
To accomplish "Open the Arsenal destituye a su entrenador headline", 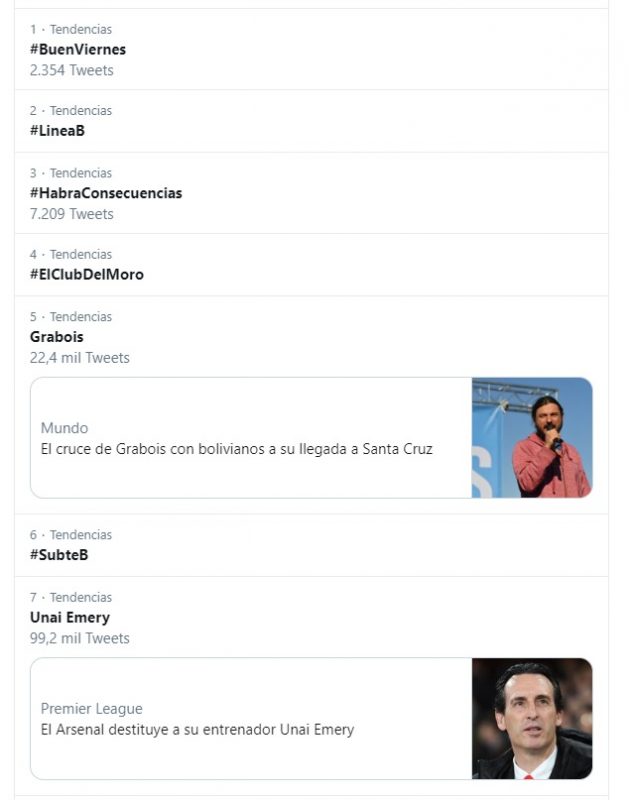I will coord(198,730).
